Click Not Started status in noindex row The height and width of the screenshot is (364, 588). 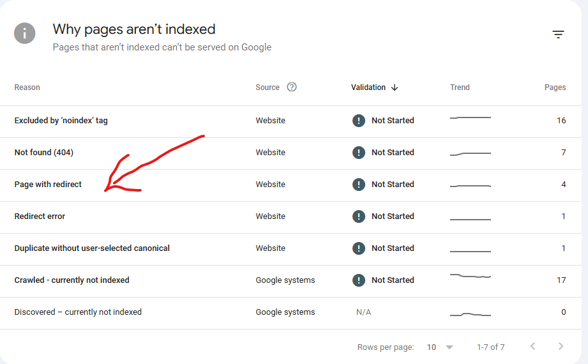pyautogui.click(x=393, y=121)
